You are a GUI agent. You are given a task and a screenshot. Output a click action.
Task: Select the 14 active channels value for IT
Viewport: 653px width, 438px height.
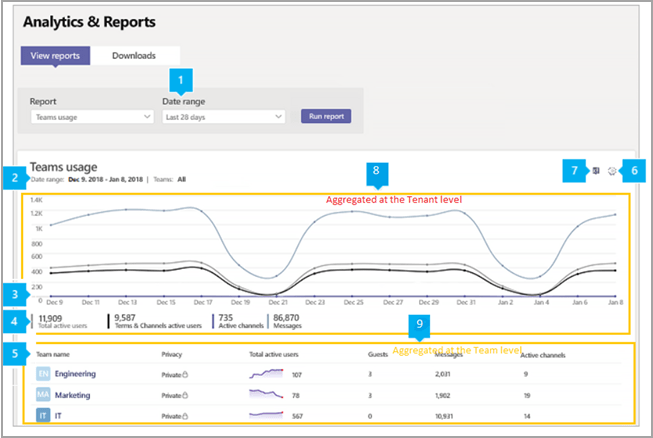point(527,416)
